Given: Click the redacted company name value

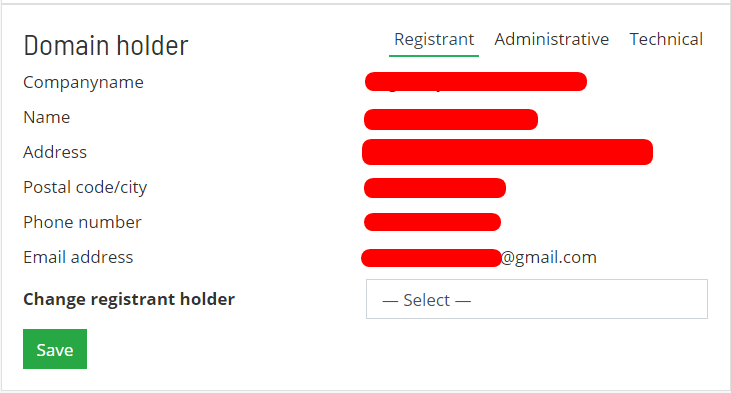Looking at the screenshot, I should tap(476, 82).
